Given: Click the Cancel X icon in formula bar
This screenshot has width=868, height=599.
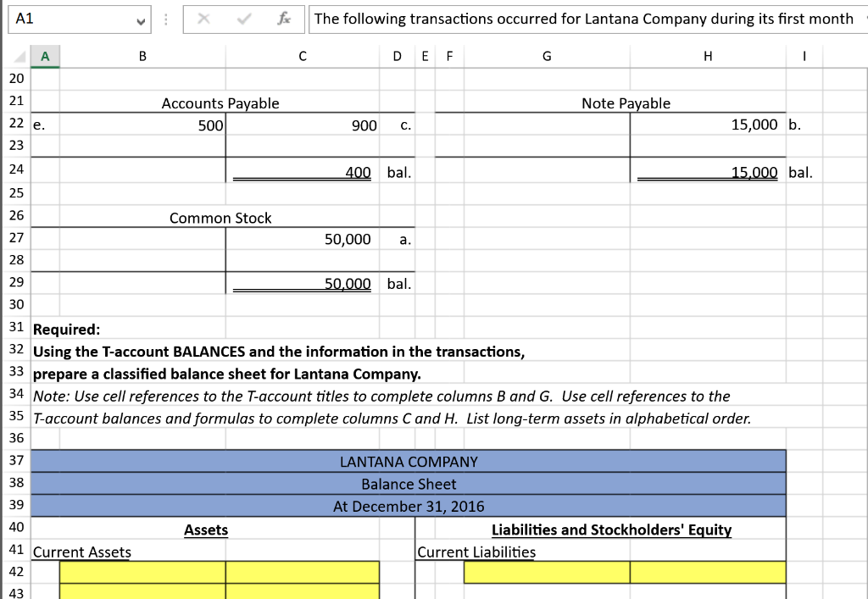Looking at the screenshot, I should point(203,19).
